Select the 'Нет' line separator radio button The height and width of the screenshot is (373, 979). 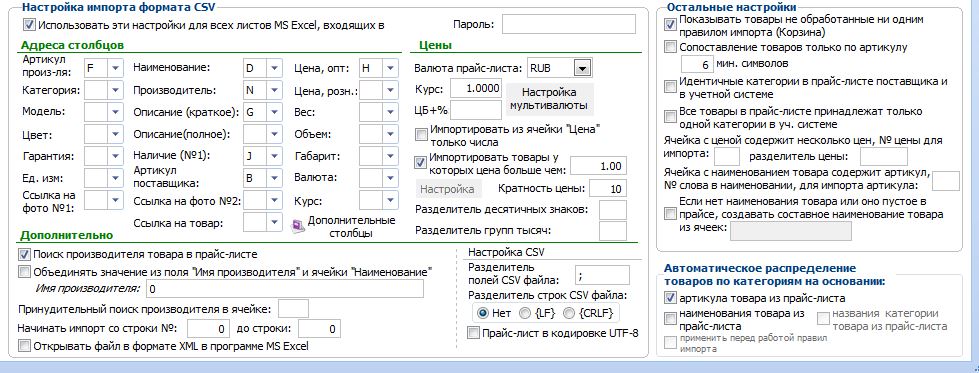[483, 312]
